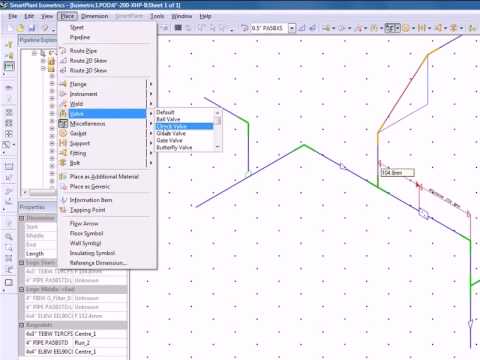Click the sheet view icon in left toolbar
Image resolution: width=480 pixels, height=360 pixels.
9,66
